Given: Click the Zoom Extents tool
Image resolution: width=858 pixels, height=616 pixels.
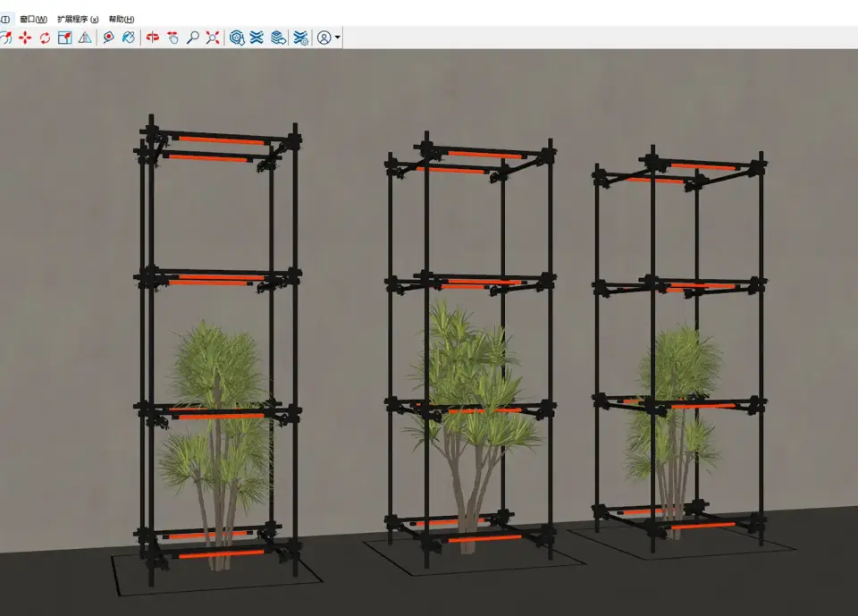Looking at the screenshot, I should coord(213,38).
